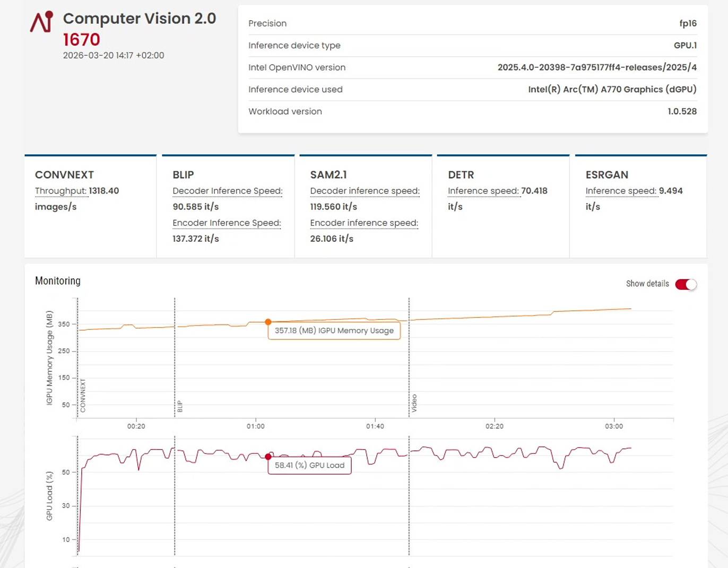Click the underlined Throughput label

click(x=60, y=190)
